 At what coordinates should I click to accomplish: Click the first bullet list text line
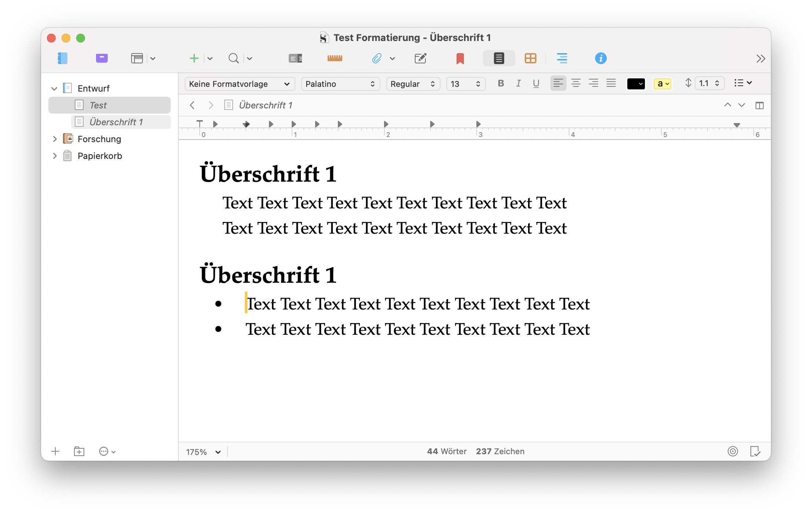417,304
